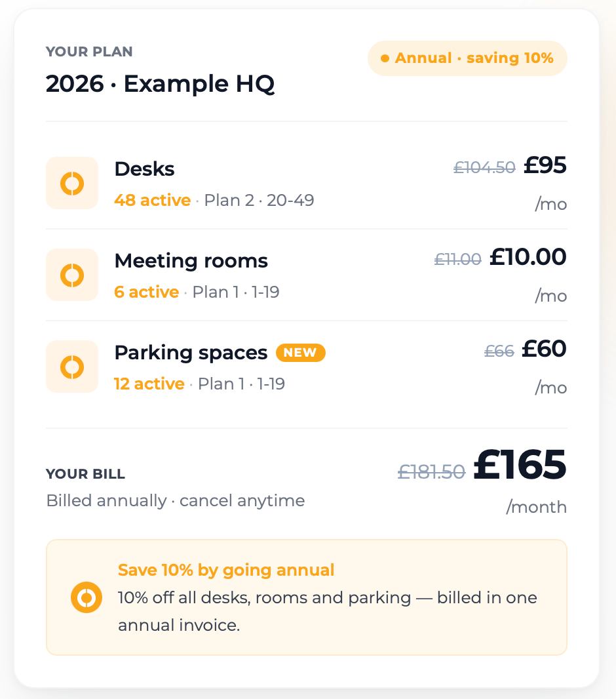Click the Parking spaces title
The width and height of the screenshot is (616, 699).
tap(191, 353)
